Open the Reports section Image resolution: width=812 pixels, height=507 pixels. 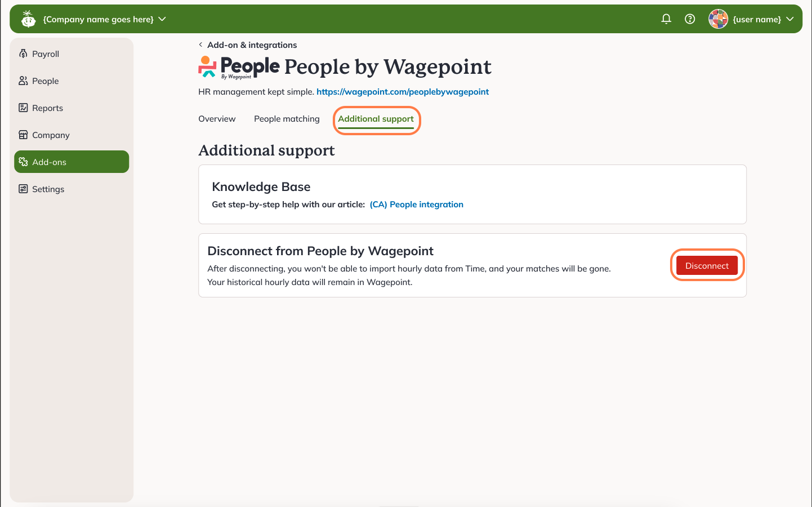72,108
